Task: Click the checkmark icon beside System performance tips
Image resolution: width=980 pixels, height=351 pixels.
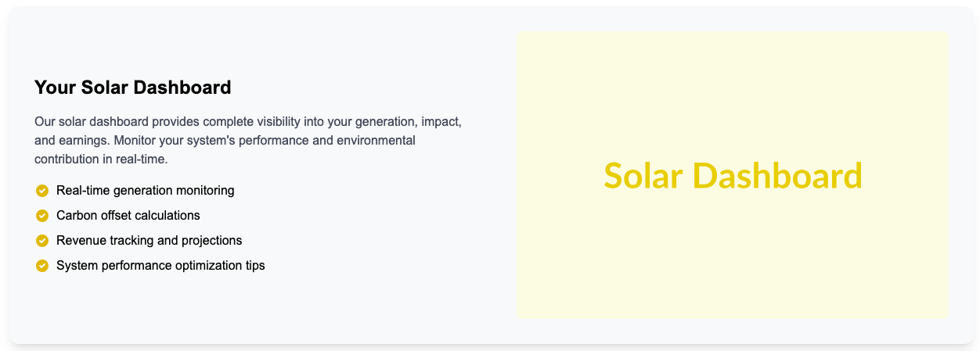Action: coord(42,266)
